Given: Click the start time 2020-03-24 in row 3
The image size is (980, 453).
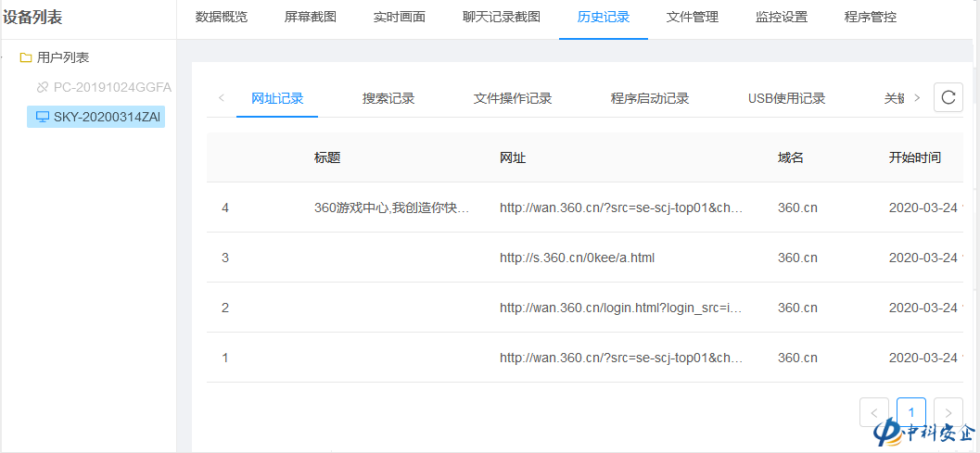Looking at the screenshot, I should pyautogui.click(x=923, y=258).
